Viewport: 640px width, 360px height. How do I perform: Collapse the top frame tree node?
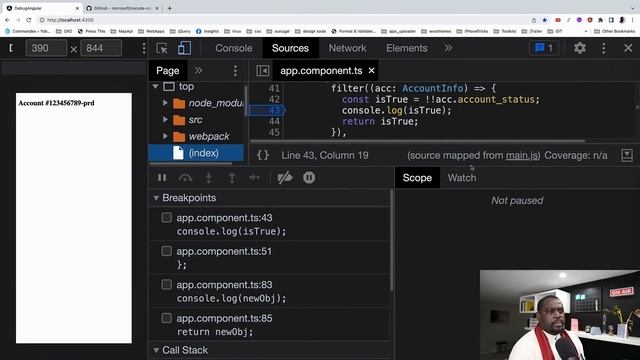[x=155, y=87]
